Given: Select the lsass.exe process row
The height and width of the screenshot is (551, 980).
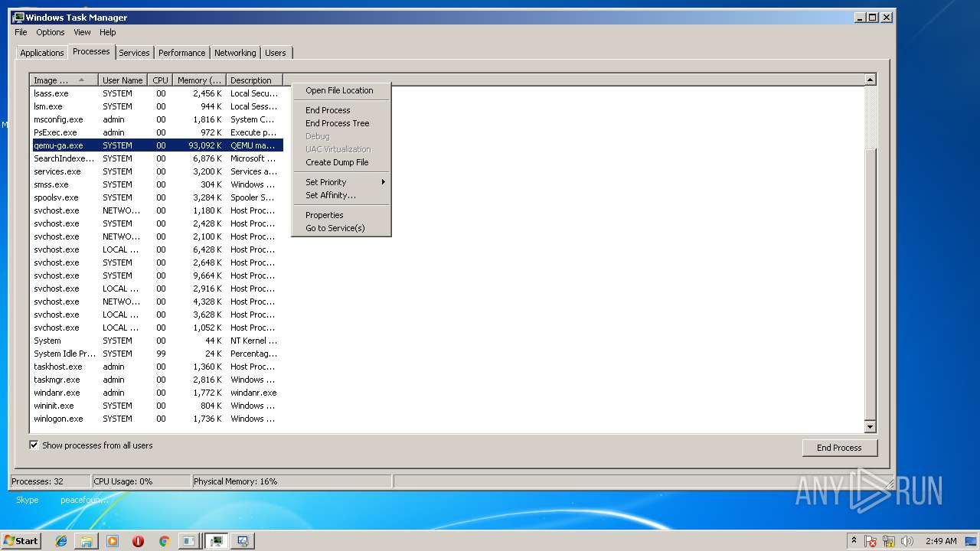Looking at the screenshot, I should click(x=157, y=93).
